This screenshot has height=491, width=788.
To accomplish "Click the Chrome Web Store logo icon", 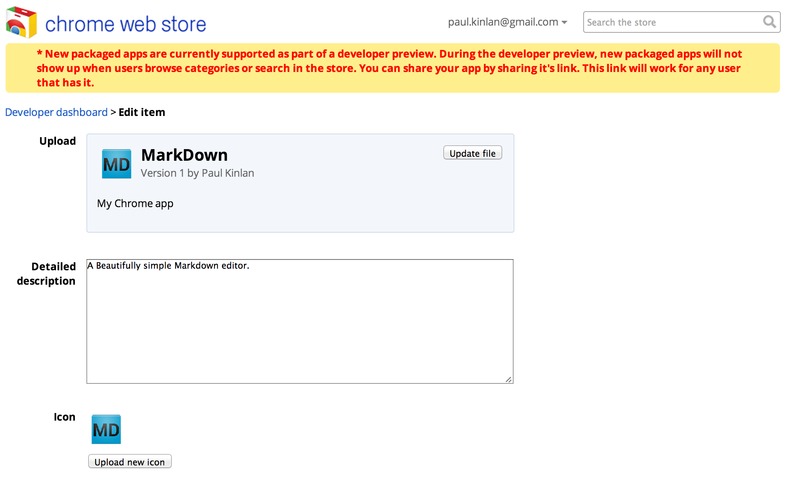I will coord(21,22).
